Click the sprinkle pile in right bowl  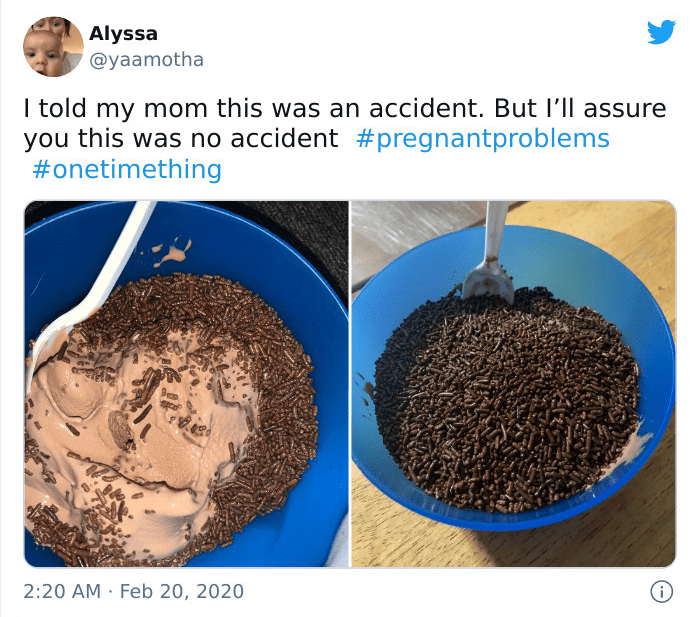tap(507, 401)
